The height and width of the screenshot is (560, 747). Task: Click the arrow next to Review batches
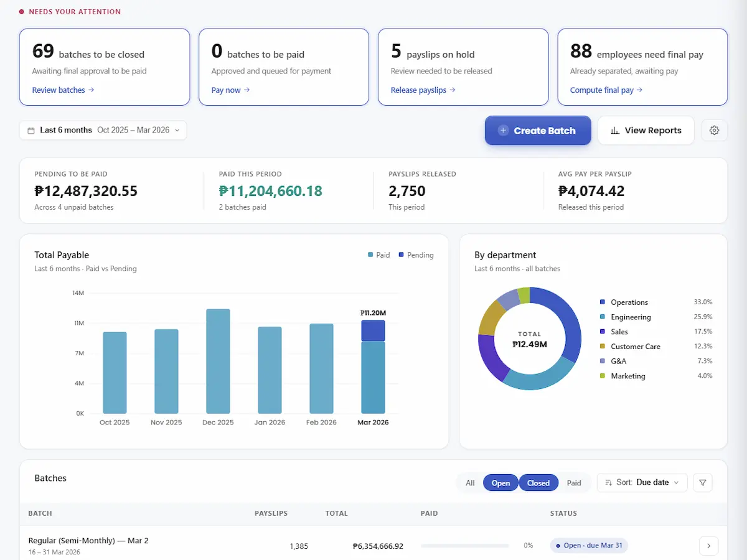(x=92, y=90)
